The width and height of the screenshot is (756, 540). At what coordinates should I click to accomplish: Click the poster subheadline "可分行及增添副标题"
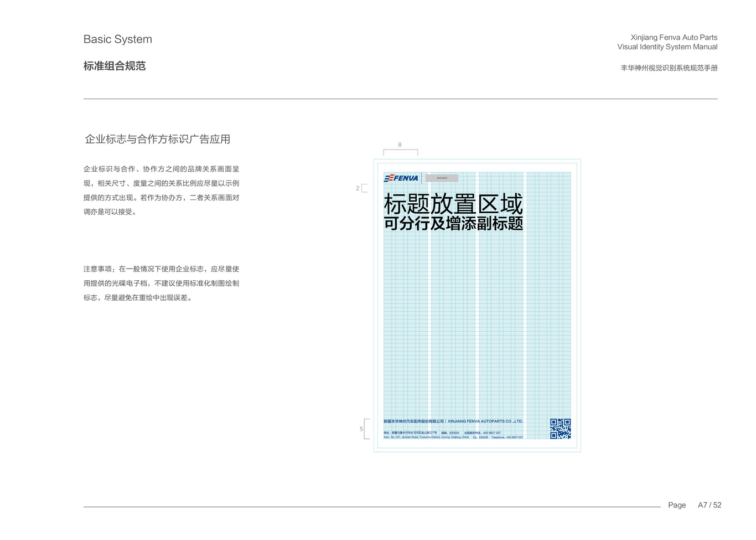click(453, 223)
